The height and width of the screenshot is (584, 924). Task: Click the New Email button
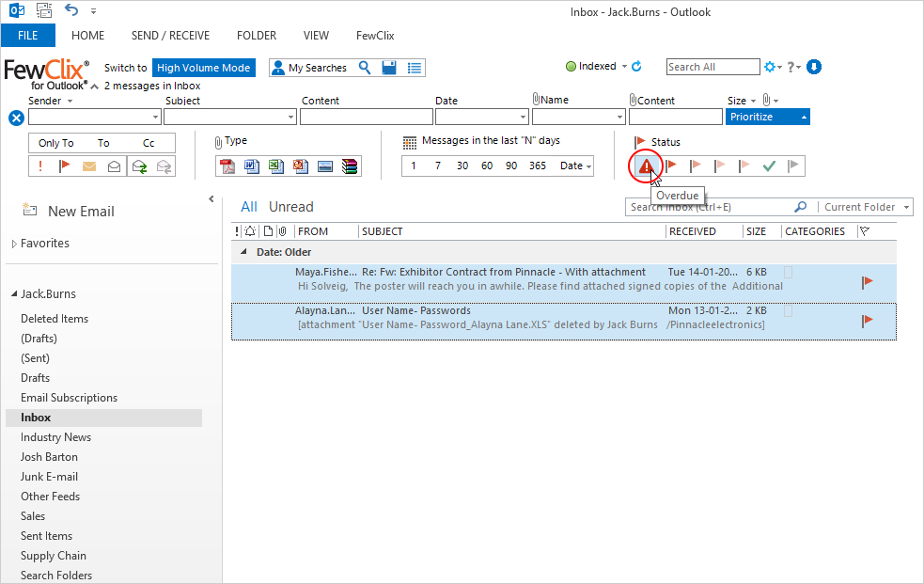pos(80,212)
